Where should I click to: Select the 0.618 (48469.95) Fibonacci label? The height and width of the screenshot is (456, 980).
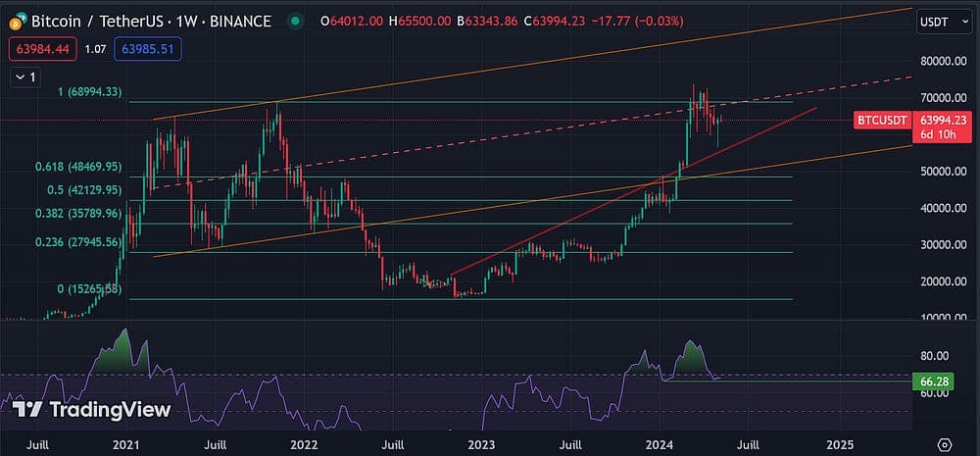click(78, 167)
